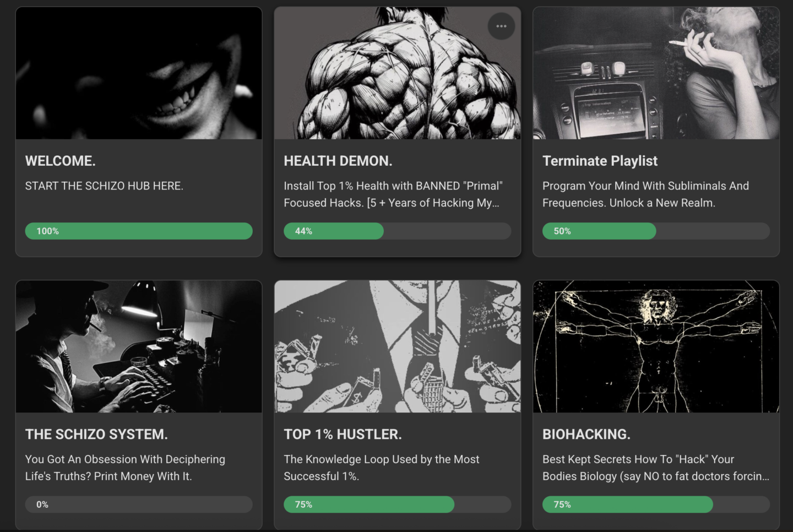Open the HEALTH DEMON. title link
Image resolution: width=793 pixels, height=532 pixels.
[338, 161]
